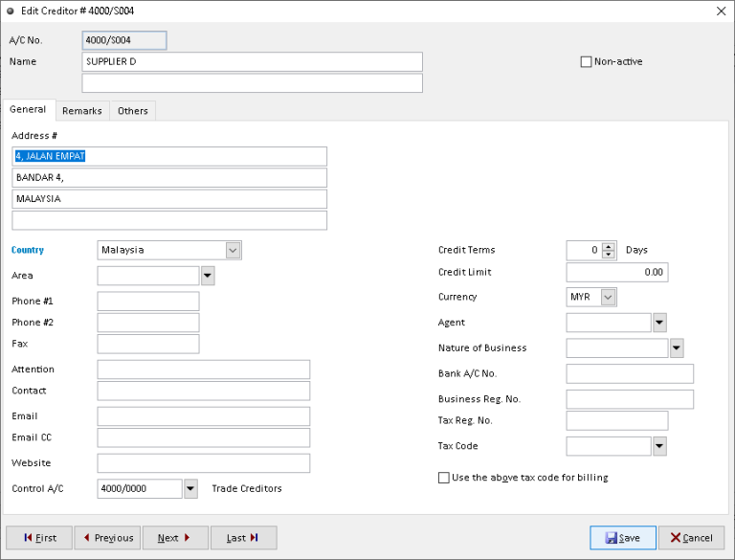Viewport: 735px width, 560px height.
Task: Jump to the Last record
Action: click(x=244, y=537)
